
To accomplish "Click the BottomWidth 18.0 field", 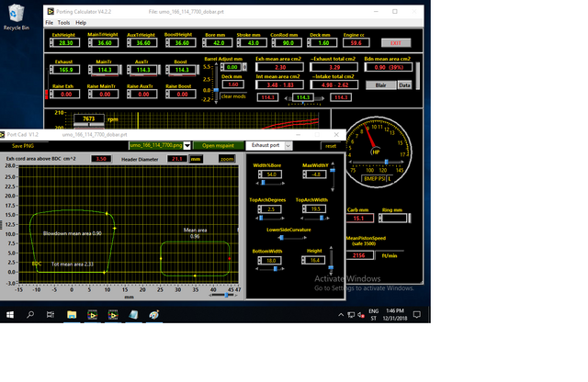I will pyautogui.click(x=272, y=261).
